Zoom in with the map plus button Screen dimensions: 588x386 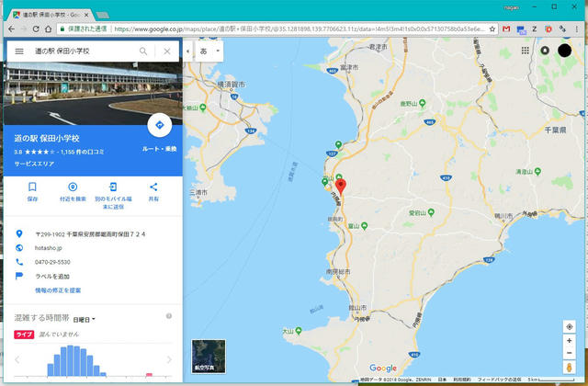pos(570,341)
